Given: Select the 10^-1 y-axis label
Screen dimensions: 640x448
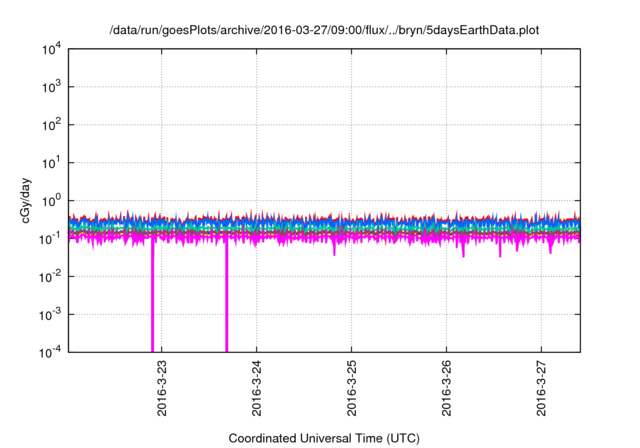Looking at the screenshot, I should coord(50,239).
